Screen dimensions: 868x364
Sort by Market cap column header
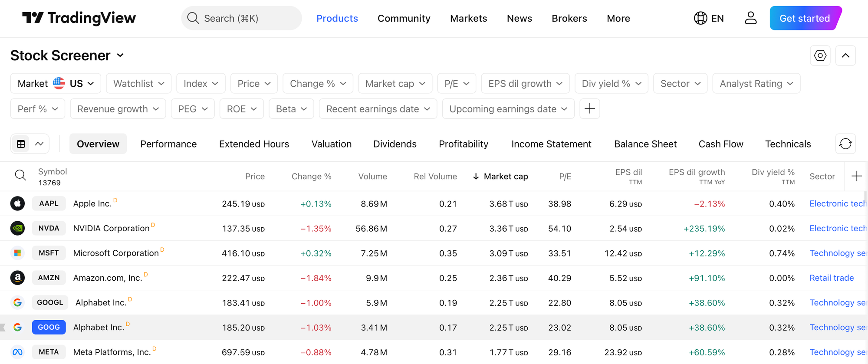tap(500, 176)
